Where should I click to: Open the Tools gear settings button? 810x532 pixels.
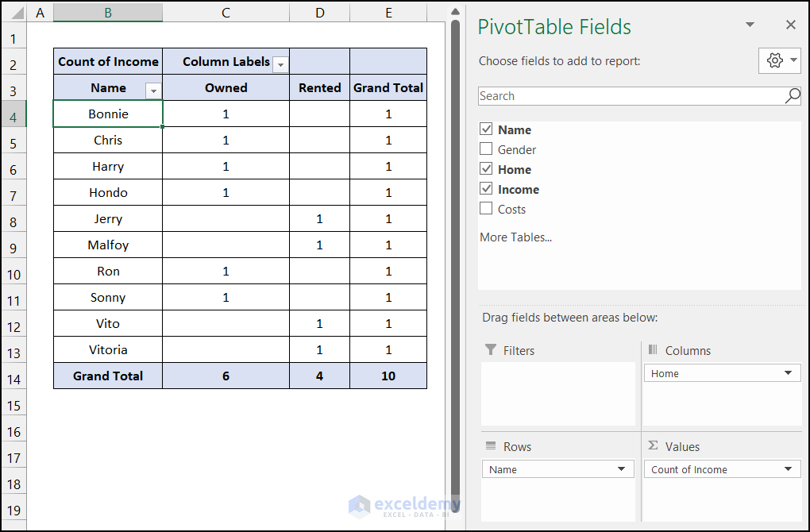pyautogui.click(x=779, y=60)
